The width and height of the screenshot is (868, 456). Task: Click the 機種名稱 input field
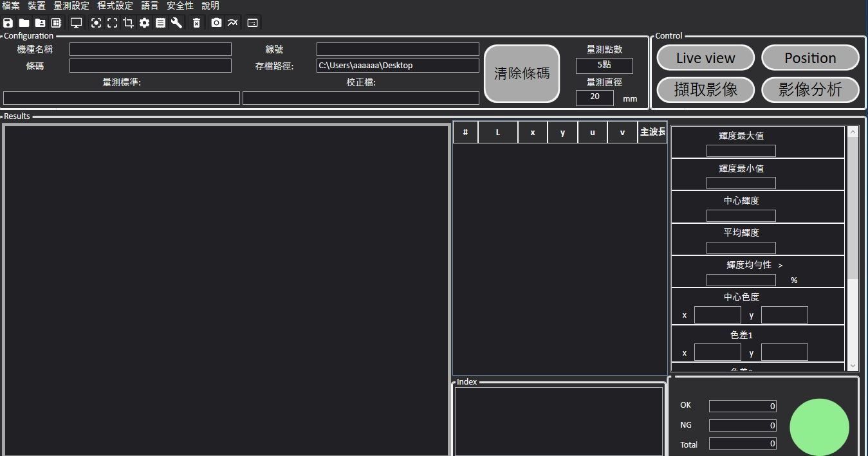click(x=151, y=50)
